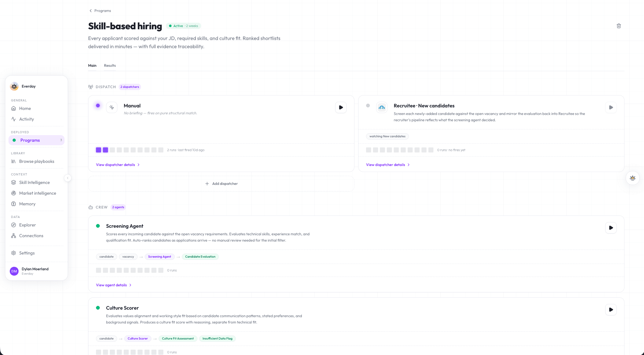Toggle the Manual dispatcher purple status dot
Screen dimensions: 644x355
[98, 106]
